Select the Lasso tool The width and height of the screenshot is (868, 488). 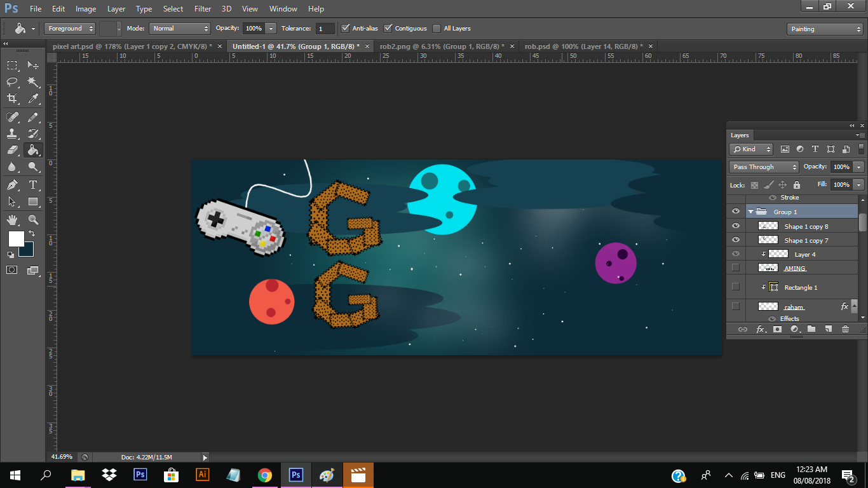(12, 82)
